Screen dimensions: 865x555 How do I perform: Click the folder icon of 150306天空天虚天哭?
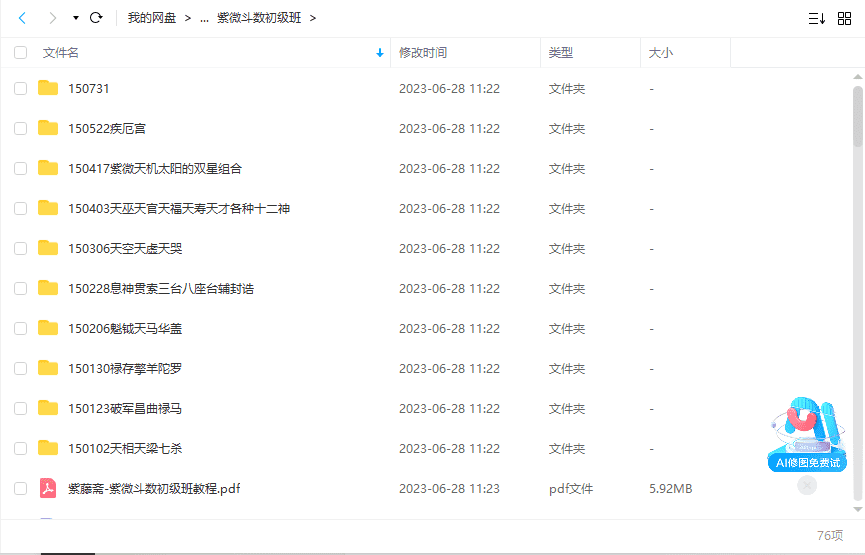[x=47, y=248]
